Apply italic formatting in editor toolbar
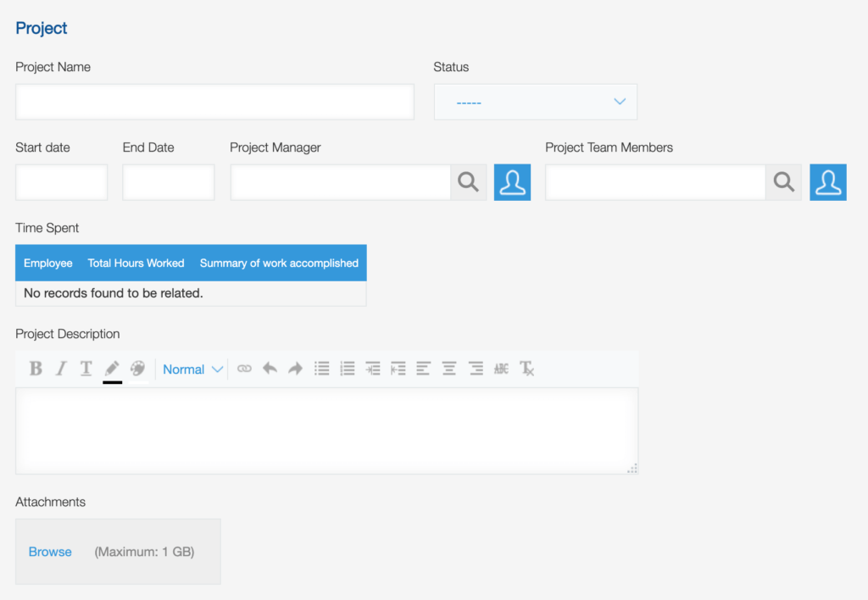868x600 pixels. pyautogui.click(x=61, y=368)
